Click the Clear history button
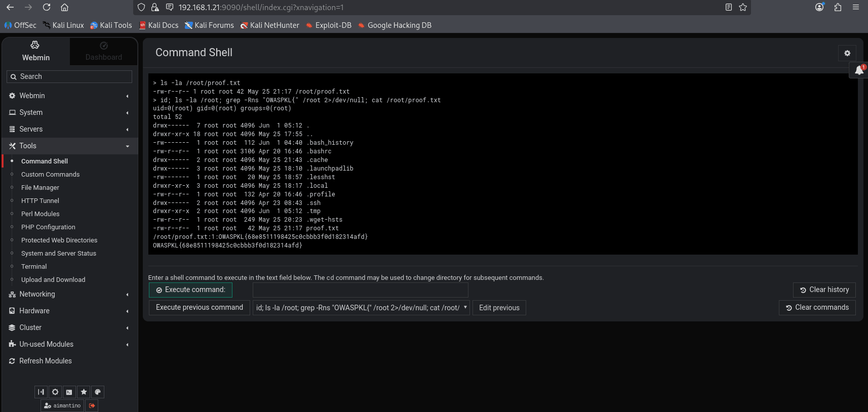 (824, 290)
